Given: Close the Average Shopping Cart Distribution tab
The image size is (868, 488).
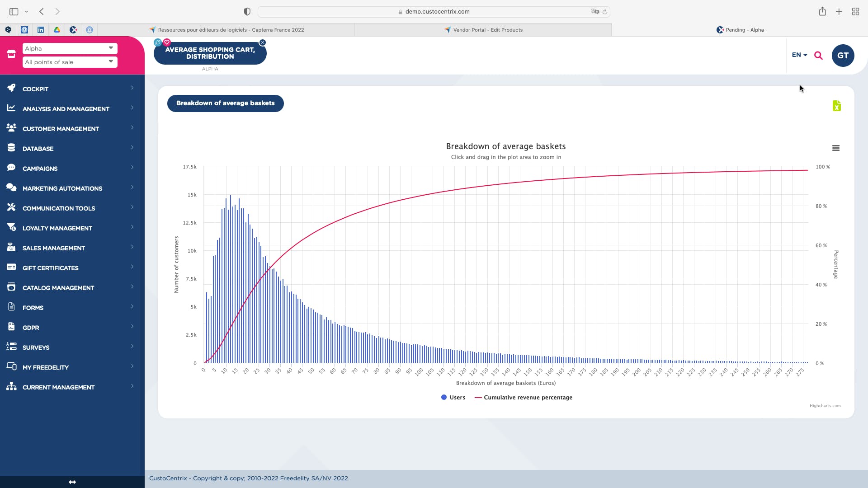Looking at the screenshot, I should coord(263,42).
